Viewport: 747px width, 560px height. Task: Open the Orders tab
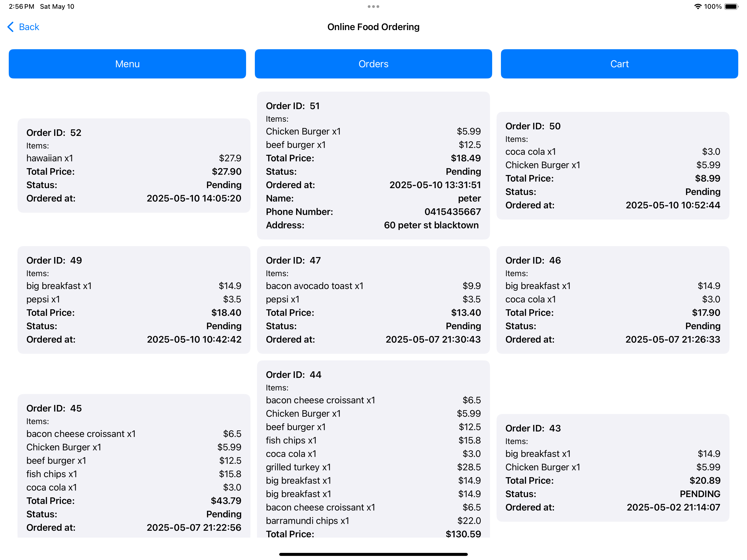coord(373,64)
